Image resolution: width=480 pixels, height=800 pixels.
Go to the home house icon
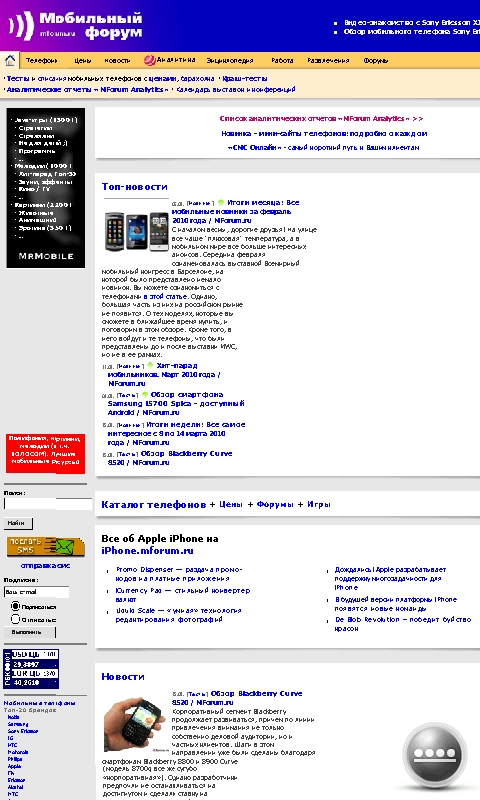click(x=10, y=60)
